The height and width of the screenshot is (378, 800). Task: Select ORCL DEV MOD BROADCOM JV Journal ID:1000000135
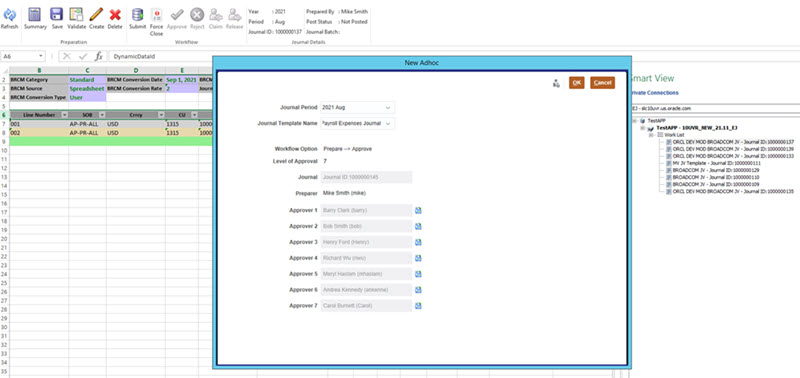[733, 191]
